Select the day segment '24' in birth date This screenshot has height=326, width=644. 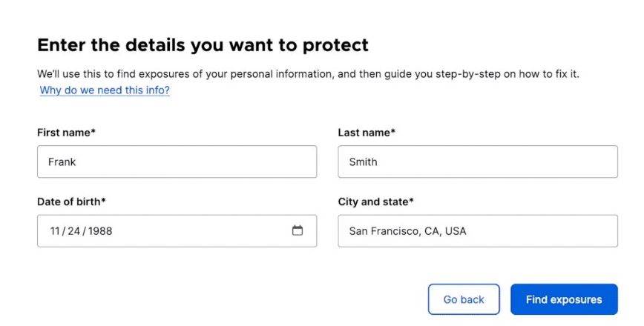(x=75, y=231)
